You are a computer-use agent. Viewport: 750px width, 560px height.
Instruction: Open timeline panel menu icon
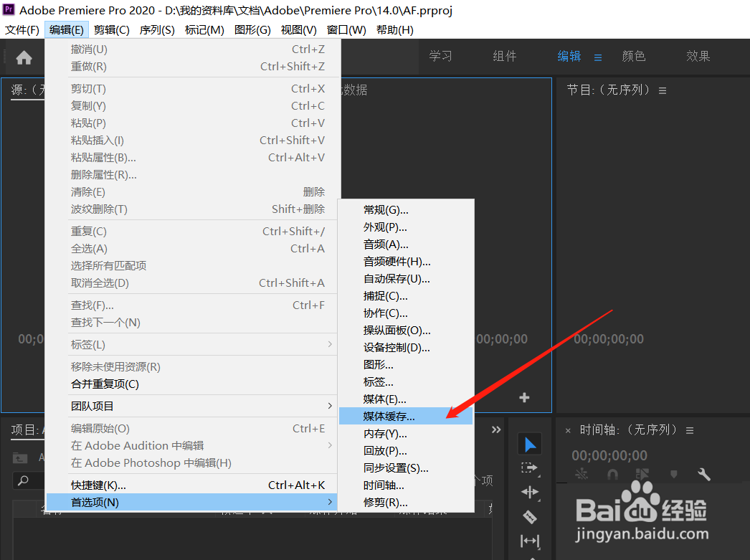tap(690, 430)
